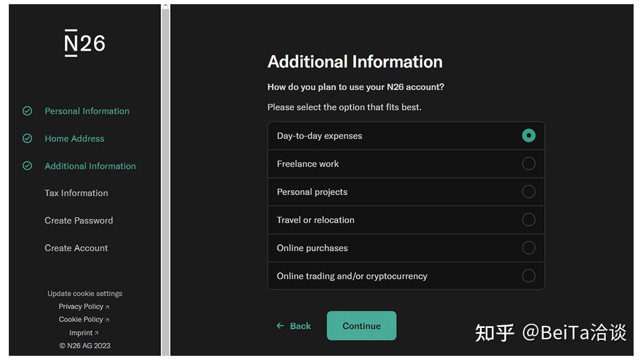This screenshot has height=360, width=644.
Task: Select the Personal projects option
Action: pos(529,191)
